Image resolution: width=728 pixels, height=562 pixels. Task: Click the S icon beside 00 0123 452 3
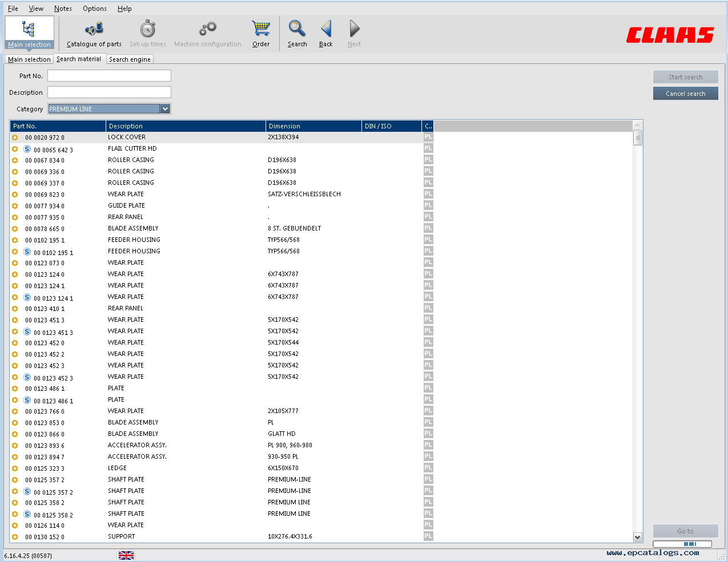pyautogui.click(x=27, y=377)
